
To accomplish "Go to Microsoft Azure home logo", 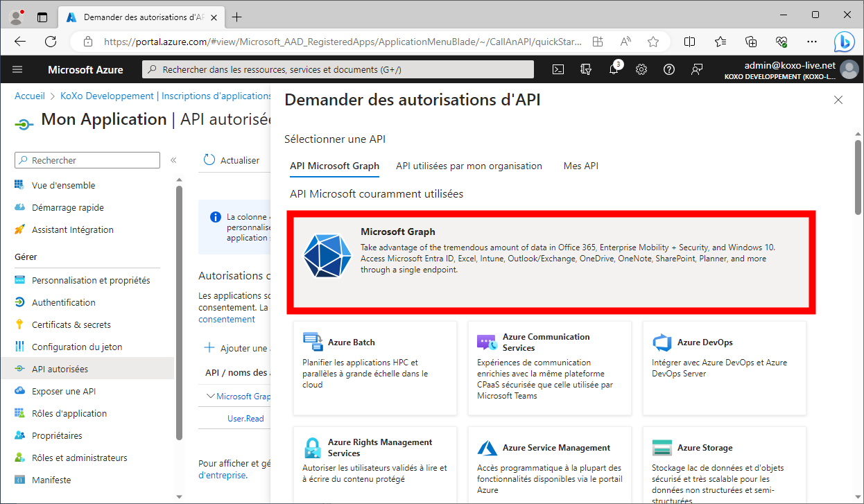I will (x=85, y=69).
